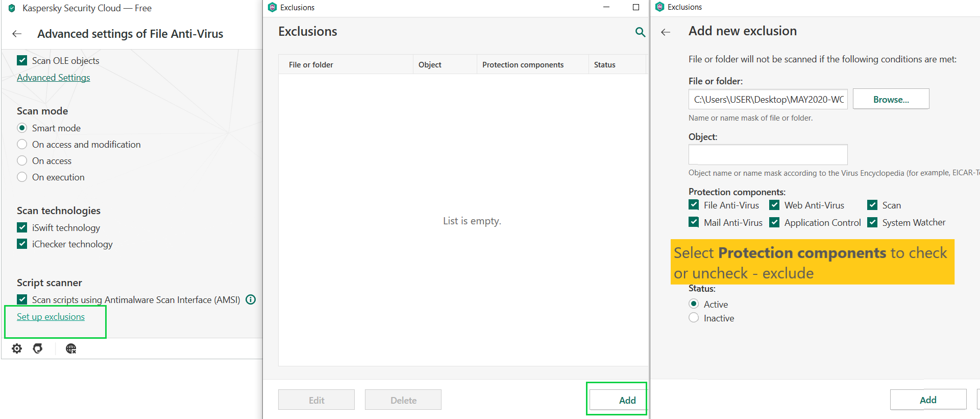980x419 pixels.
Task: Open settings via the gear icon
Action: pyautogui.click(x=17, y=348)
